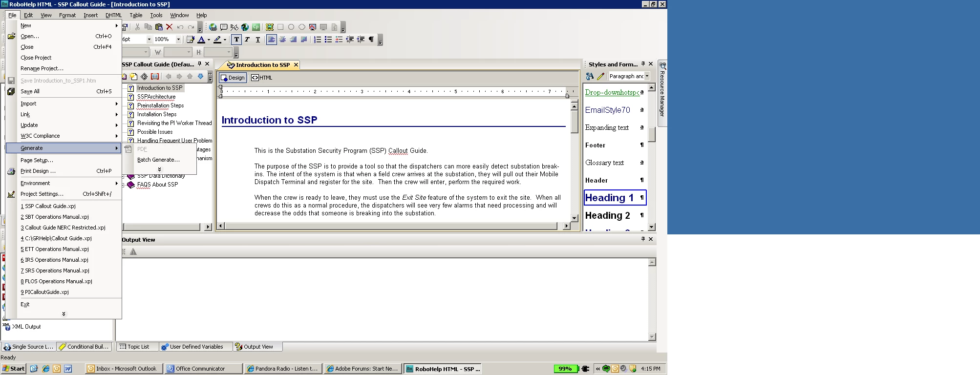The image size is (980, 375).
Task: Pin the SSP Callout Guide project pane
Action: click(x=199, y=64)
